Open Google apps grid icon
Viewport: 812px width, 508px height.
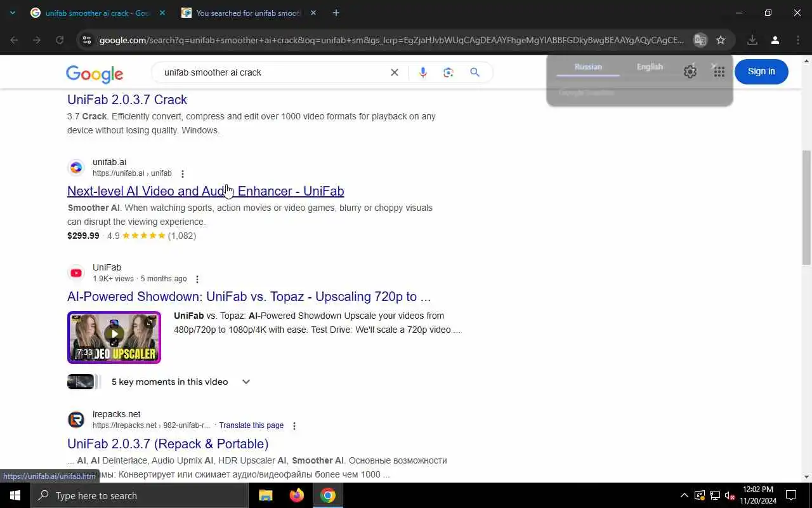719,72
